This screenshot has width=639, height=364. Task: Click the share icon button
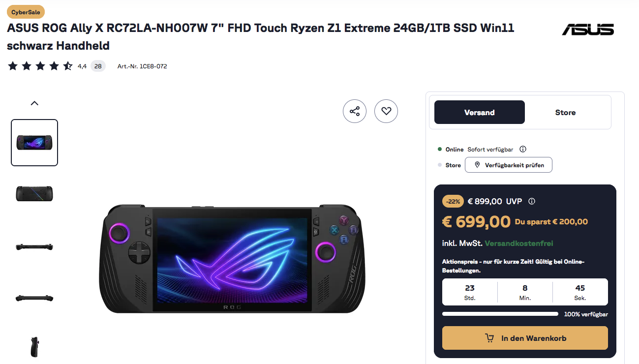click(x=355, y=111)
